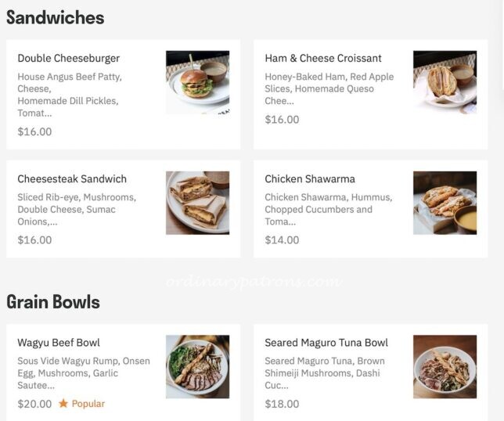
Task: Click the Popular star icon
Action: [x=63, y=404]
